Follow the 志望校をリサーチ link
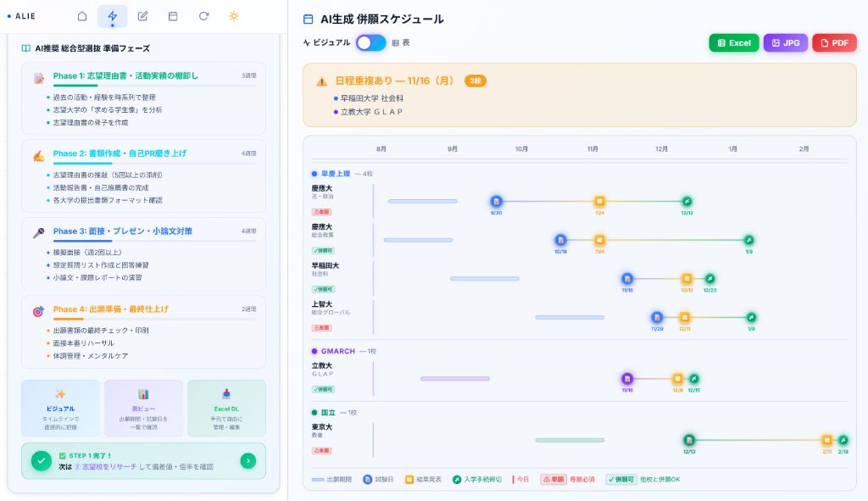 point(105,467)
